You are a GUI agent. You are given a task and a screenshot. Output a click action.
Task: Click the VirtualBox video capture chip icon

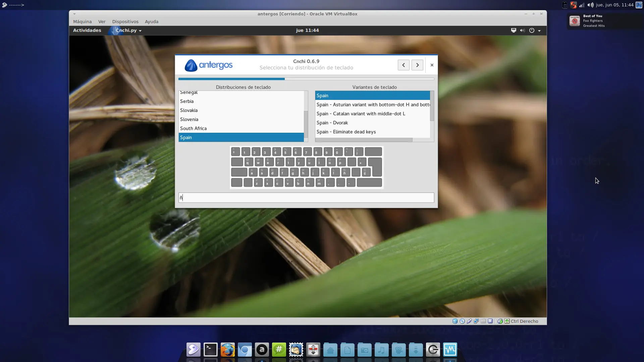point(490,321)
